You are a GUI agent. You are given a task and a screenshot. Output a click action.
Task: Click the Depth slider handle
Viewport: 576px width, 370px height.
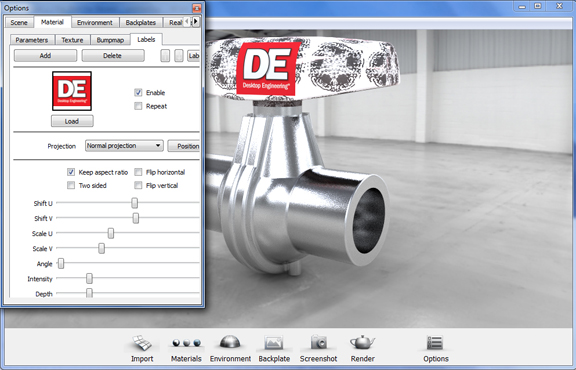(89, 293)
